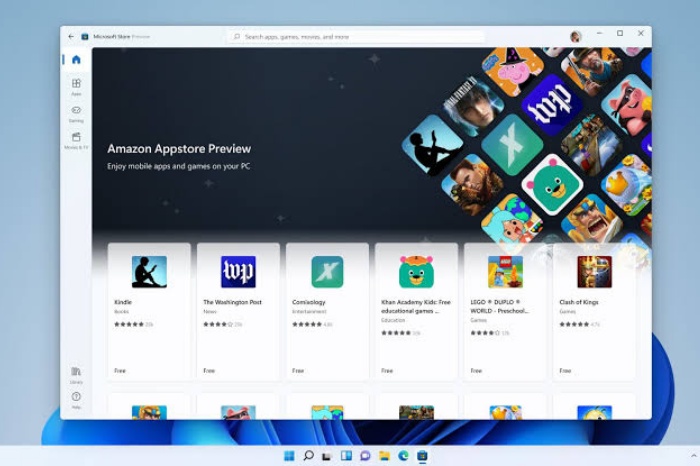Select Movies & TV in sidebar

[76, 140]
